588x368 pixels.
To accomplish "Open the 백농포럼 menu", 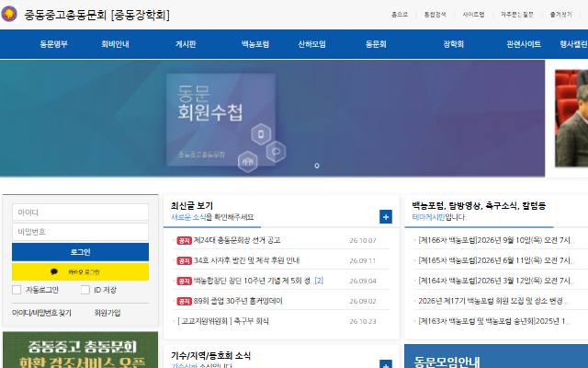I will click(x=255, y=44).
